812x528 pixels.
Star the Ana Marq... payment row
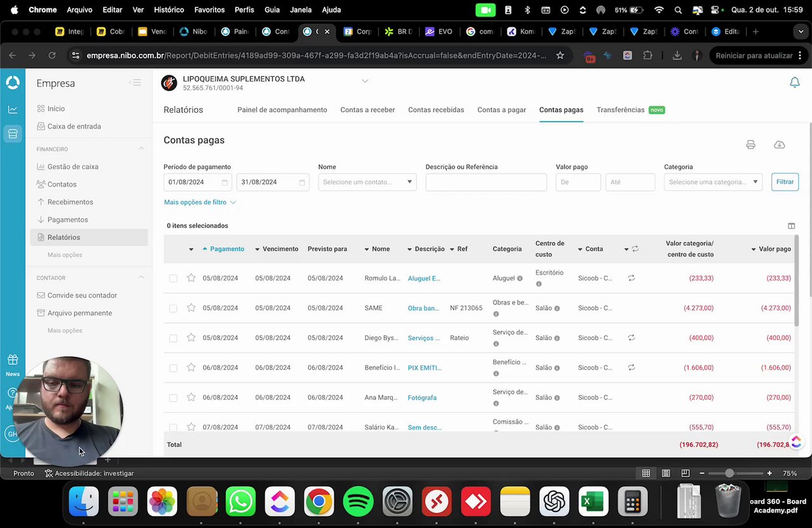(x=191, y=397)
